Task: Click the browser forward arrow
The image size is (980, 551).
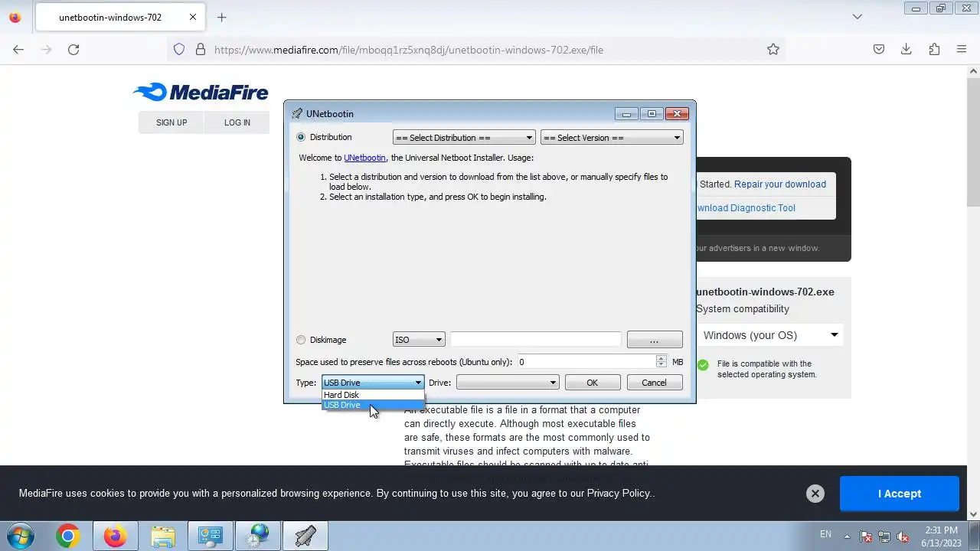Action: pyautogui.click(x=46, y=50)
